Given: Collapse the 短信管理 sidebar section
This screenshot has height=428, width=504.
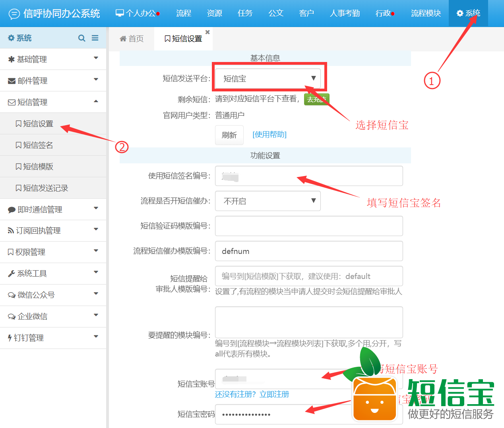Looking at the screenshot, I should coord(53,102).
